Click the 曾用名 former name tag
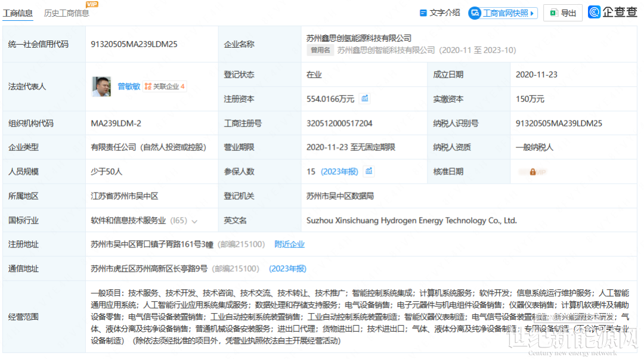Screen dimensions: 644x359 tap(320, 51)
